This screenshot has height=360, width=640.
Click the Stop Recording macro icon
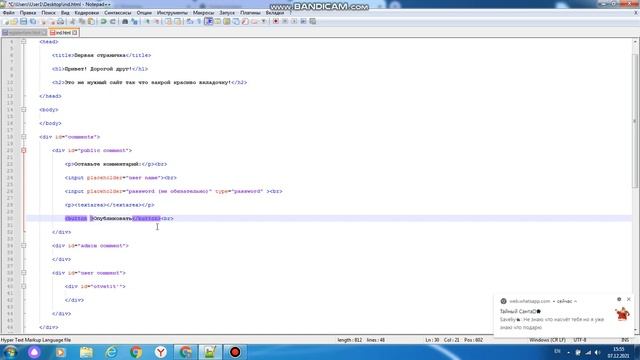click(285, 21)
